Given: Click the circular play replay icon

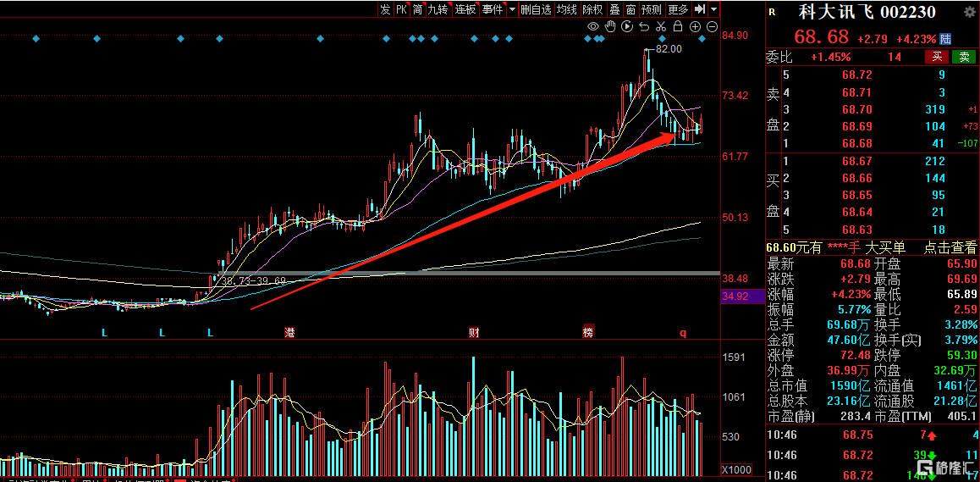Looking at the screenshot, I should click(627, 26).
